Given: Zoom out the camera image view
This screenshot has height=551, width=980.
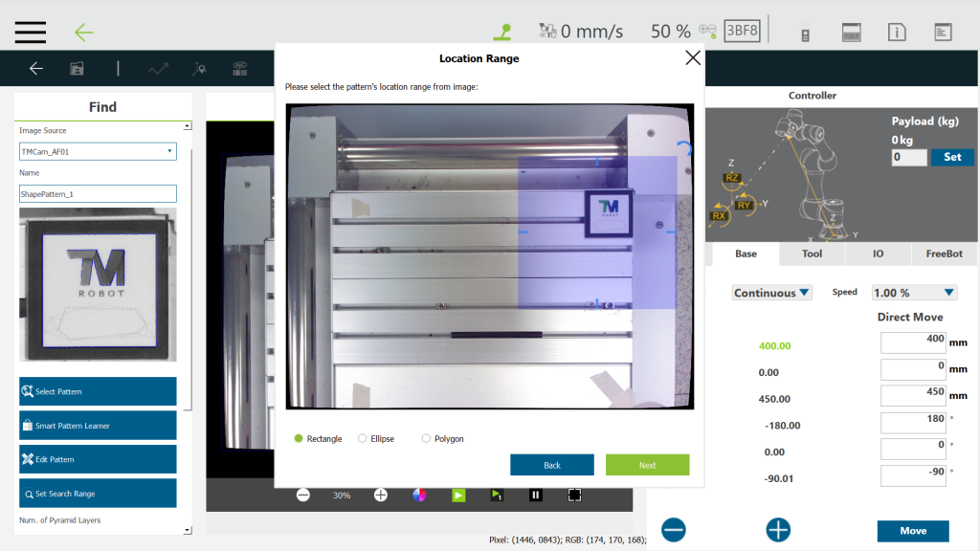Looking at the screenshot, I should click(303, 495).
